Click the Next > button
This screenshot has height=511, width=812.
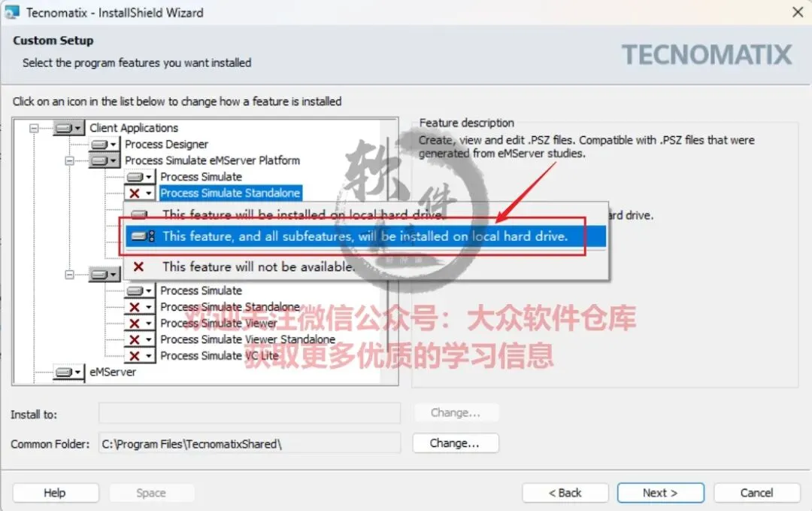click(660, 493)
